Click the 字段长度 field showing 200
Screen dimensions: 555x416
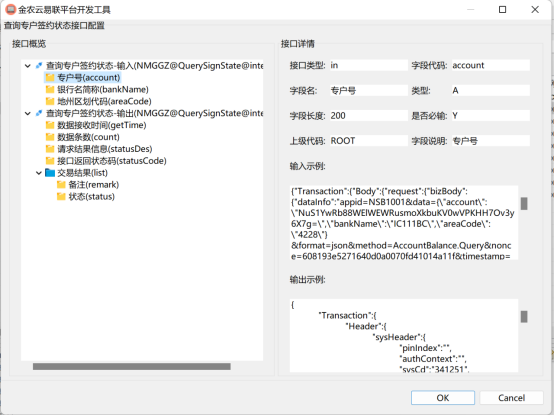coord(368,115)
